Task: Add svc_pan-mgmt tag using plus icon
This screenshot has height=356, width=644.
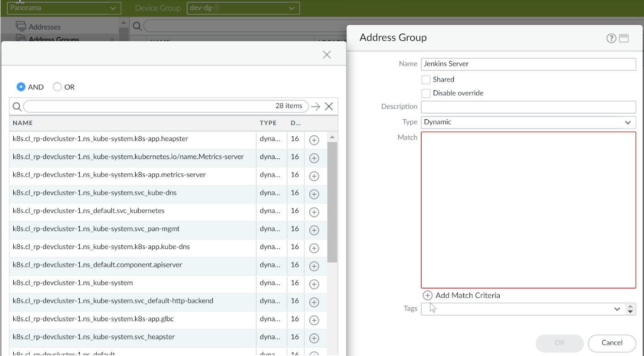Action: [x=314, y=230]
